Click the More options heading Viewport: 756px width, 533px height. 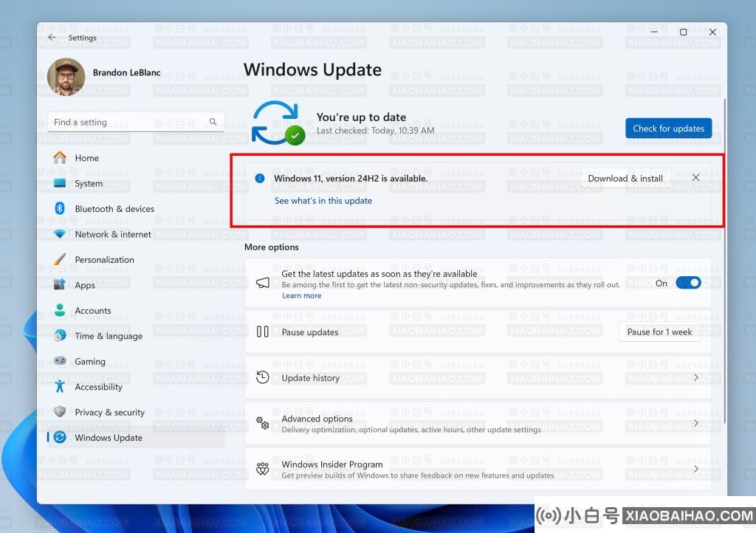(272, 247)
